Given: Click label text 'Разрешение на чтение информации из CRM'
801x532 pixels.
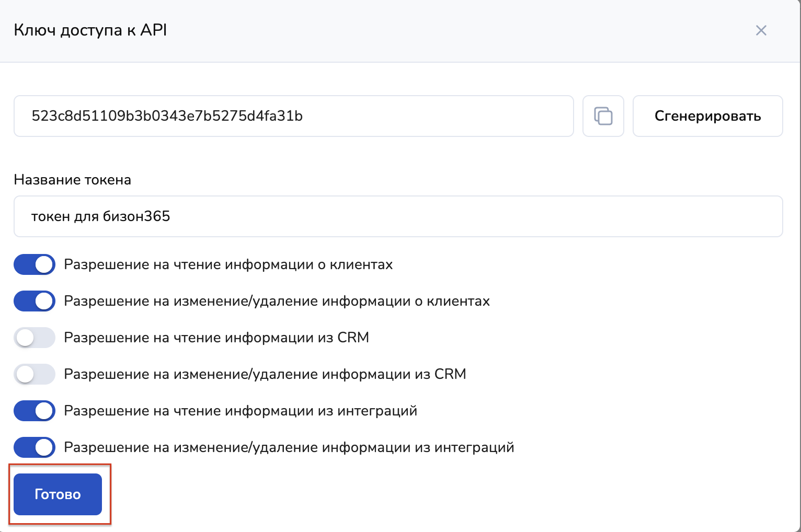Looking at the screenshot, I should 216,338.
